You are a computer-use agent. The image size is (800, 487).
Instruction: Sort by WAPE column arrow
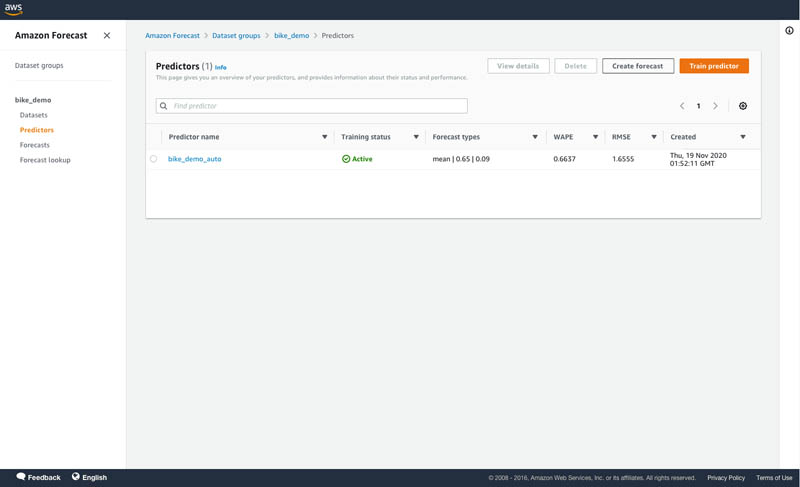point(595,137)
